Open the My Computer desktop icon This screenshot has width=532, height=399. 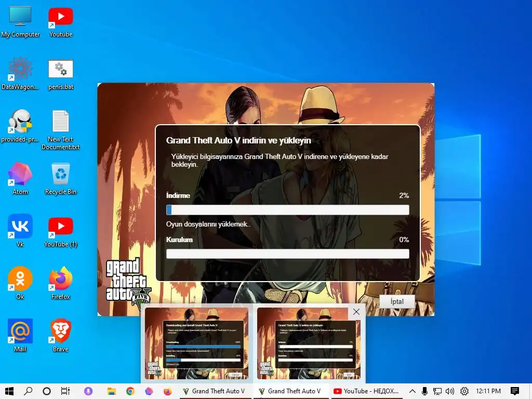click(x=20, y=21)
